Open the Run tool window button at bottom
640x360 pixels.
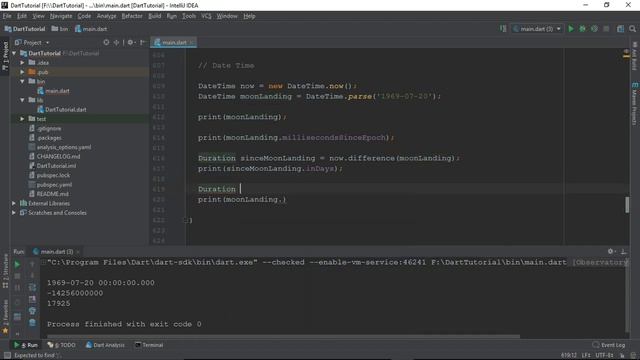click(x=26, y=345)
